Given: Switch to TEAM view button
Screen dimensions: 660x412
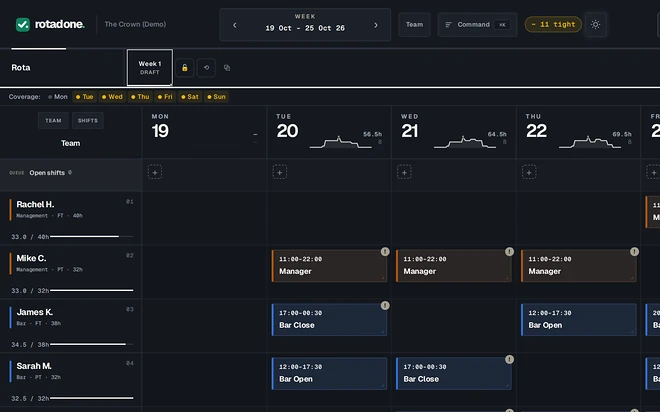Looking at the screenshot, I should click(53, 120).
